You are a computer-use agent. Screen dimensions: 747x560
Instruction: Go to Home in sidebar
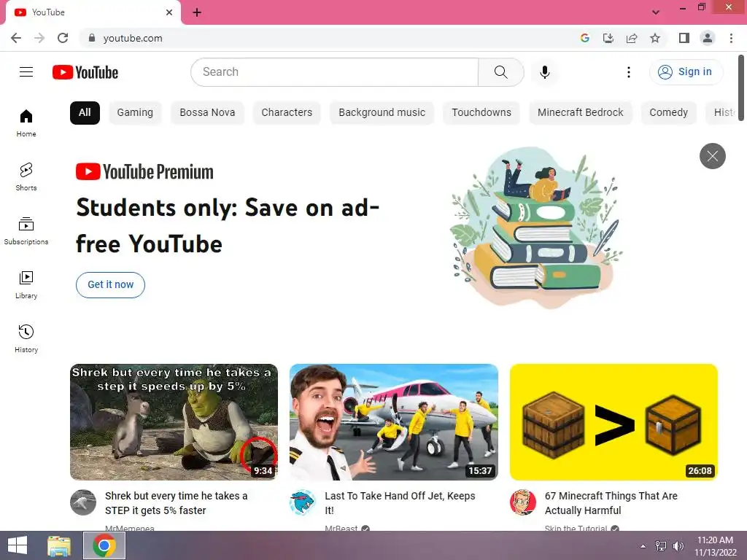point(26,122)
